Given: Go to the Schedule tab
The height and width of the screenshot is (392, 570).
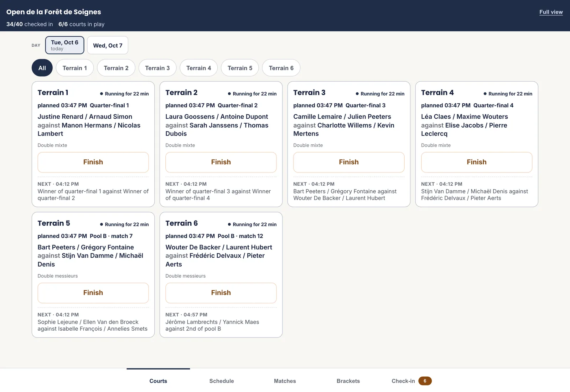Looking at the screenshot, I should point(222,381).
